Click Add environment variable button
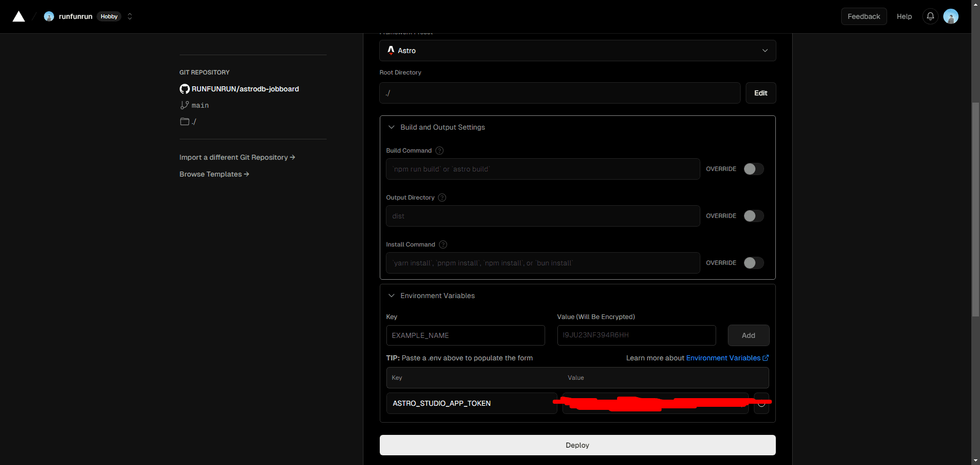This screenshot has width=980, height=465. pos(748,335)
